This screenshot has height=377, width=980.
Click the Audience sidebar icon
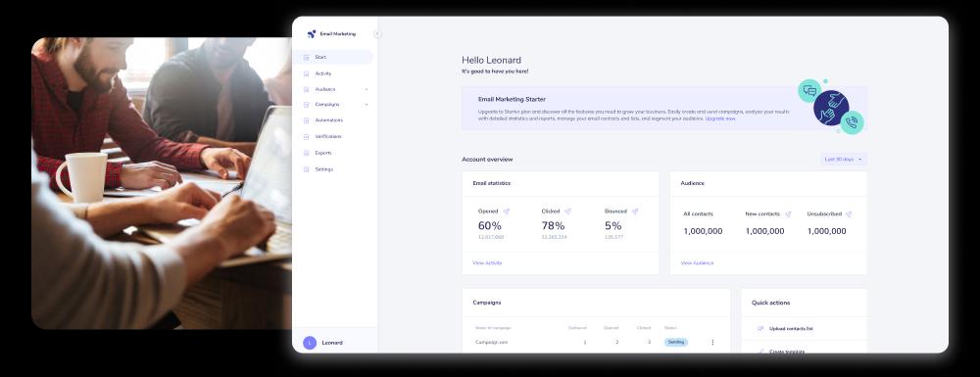coord(306,89)
